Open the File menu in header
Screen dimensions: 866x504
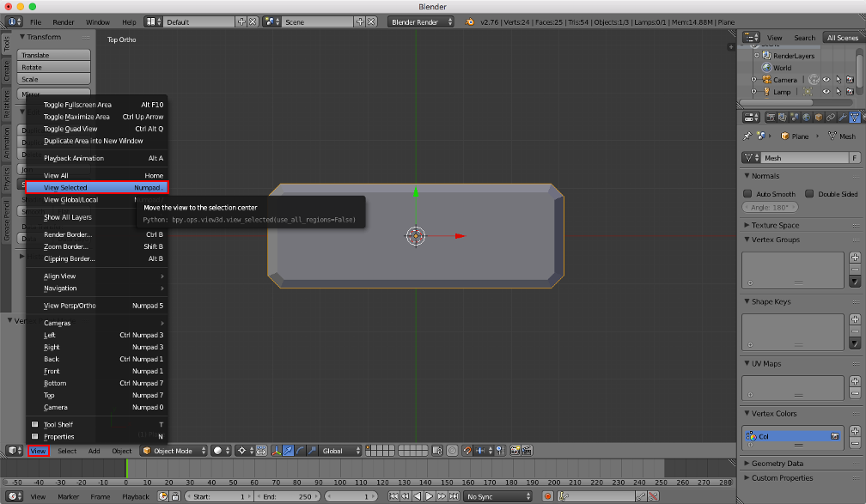click(x=35, y=22)
